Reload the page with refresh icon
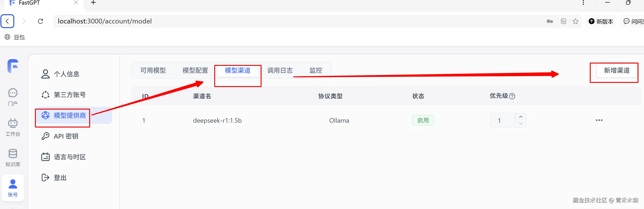644x209 pixels. (x=40, y=21)
